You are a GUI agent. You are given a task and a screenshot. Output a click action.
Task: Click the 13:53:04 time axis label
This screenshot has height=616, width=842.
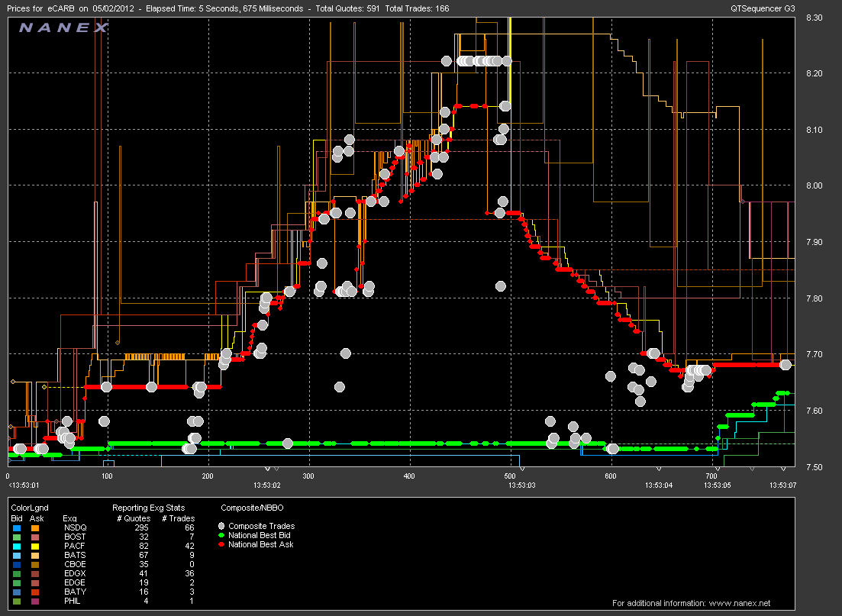pos(659,485)
